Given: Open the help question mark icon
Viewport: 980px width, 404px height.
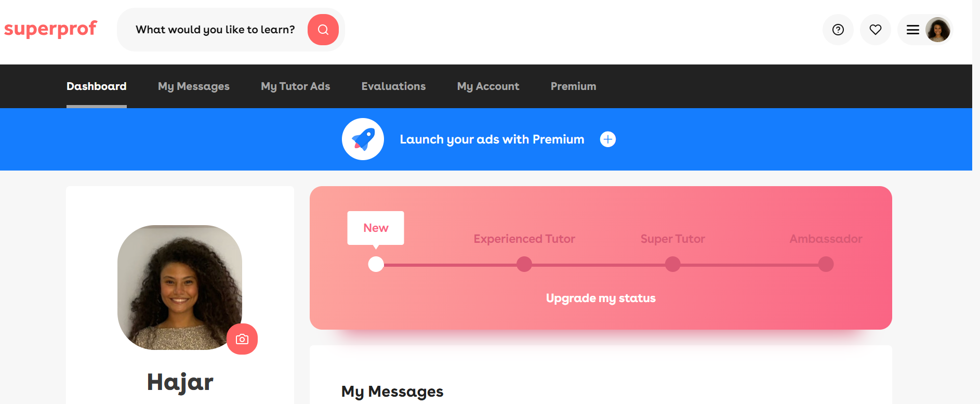Looking at the screenshot, I should pos(838,30).
